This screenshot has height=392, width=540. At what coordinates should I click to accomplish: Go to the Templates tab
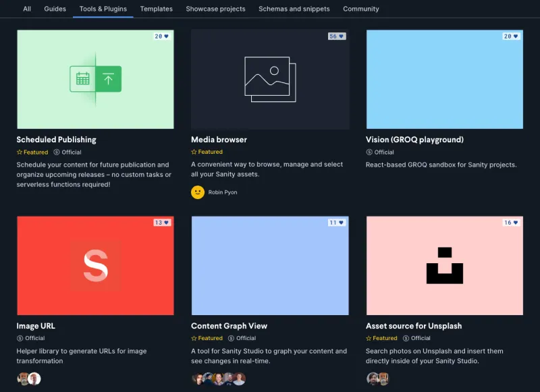[156, 9]
